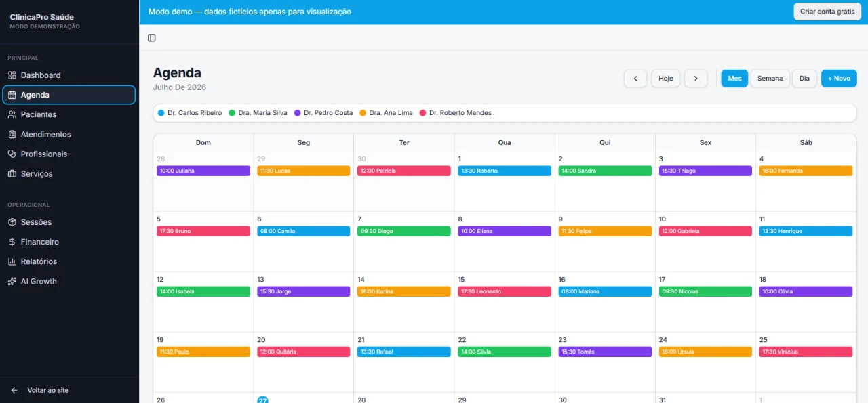The width and height of the screenshot is (868, 403).
Task: Open the Financeiro section
Action: pyautogui.click(x=69, y=242)
